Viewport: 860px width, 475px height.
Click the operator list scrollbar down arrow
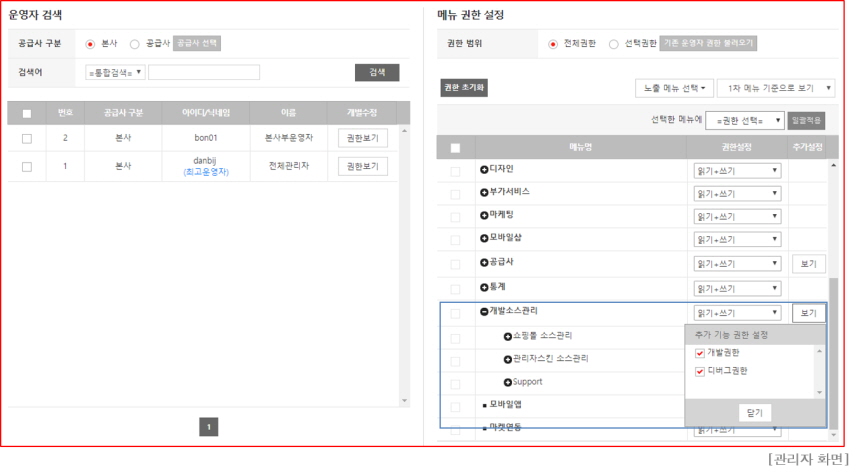point(405,400)
